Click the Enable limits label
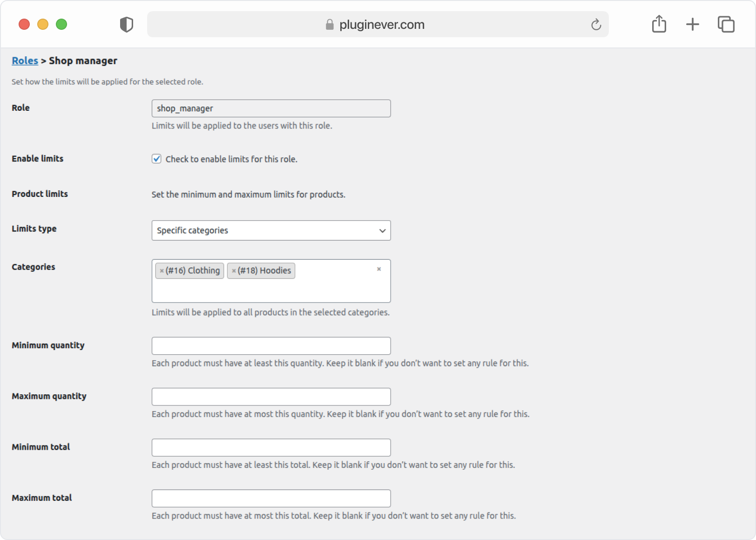The width and height of the screenshot is (756, 540). [x=37, y=158]
